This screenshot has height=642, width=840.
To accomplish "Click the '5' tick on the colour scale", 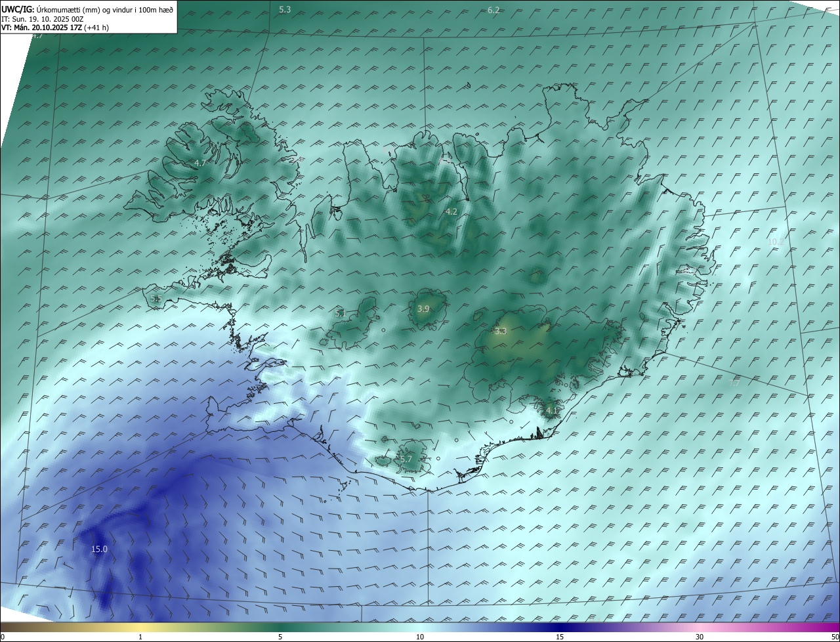I will (280, 637).
